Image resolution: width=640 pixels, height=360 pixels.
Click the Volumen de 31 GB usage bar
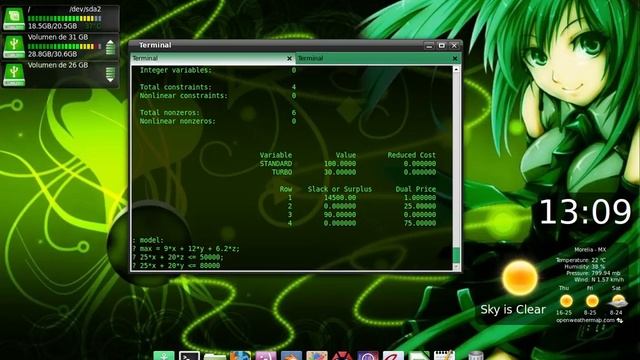[x=64, y=47]
